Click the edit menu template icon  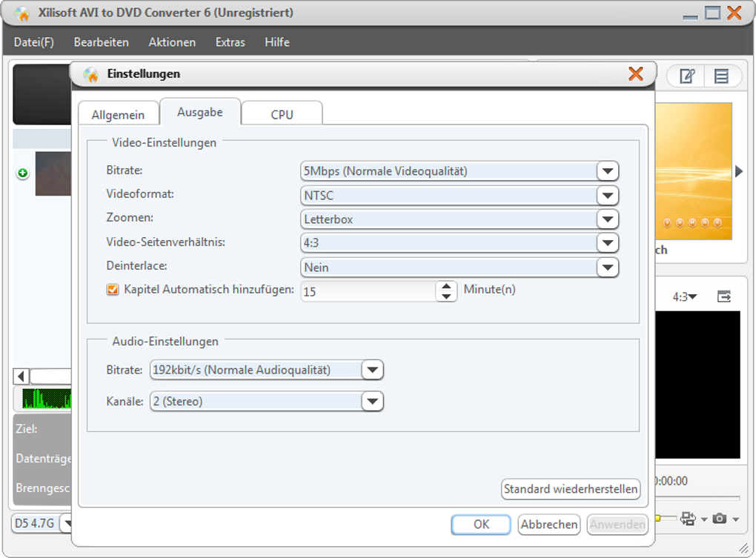[x=686, y=76]
